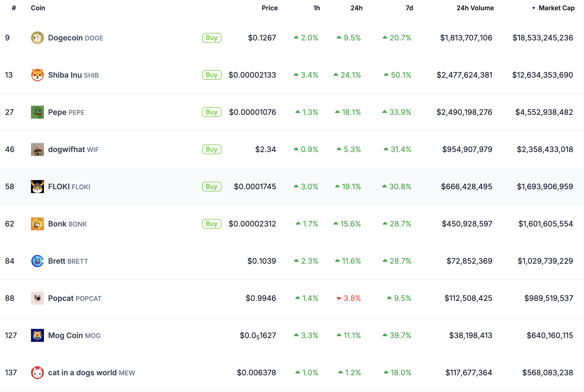Open the Mog Coin name link
The image size is (584, 392).
[x=65, y=335]
